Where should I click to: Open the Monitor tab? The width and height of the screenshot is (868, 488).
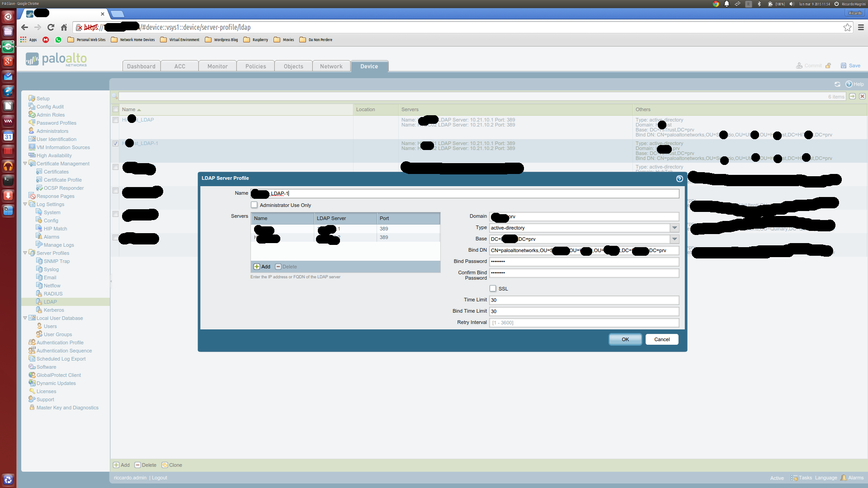[217, 66]
